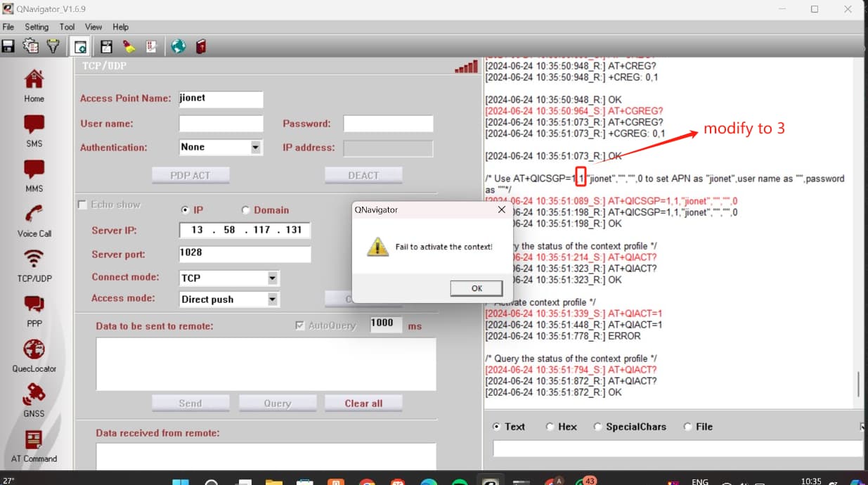Open the SMS panel icon
The width and height of the screenshot is (868, 485).
click(34, 124)
